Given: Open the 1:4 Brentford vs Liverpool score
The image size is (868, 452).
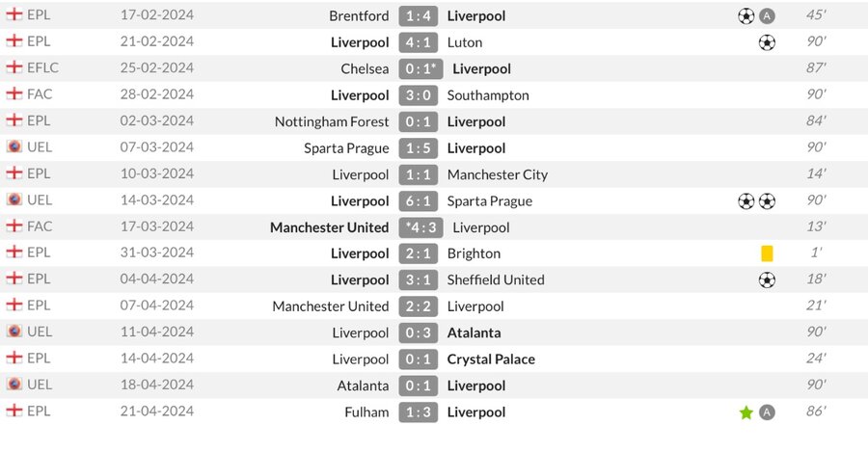Looking at the screenshot, I should [x=418, y=16].
